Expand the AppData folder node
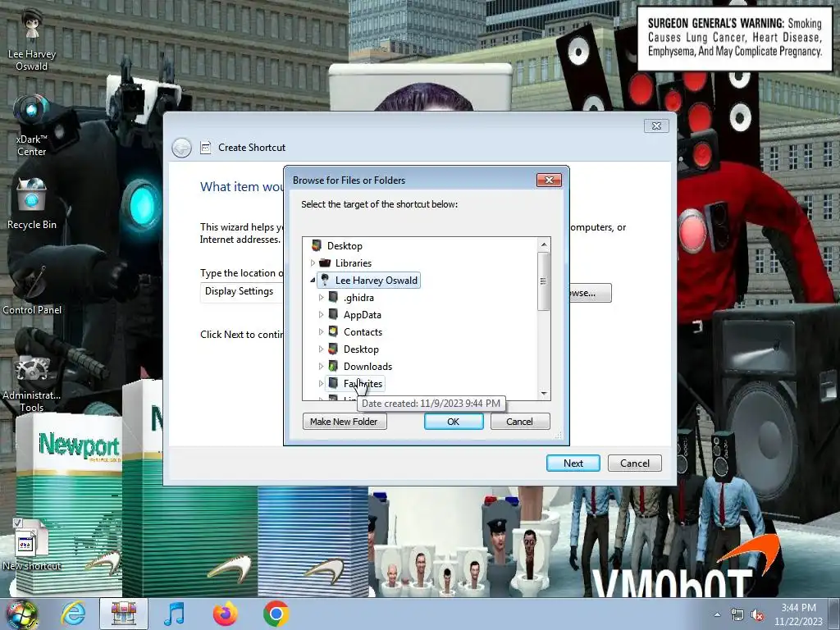840x630 pixels. pos(321,314)
